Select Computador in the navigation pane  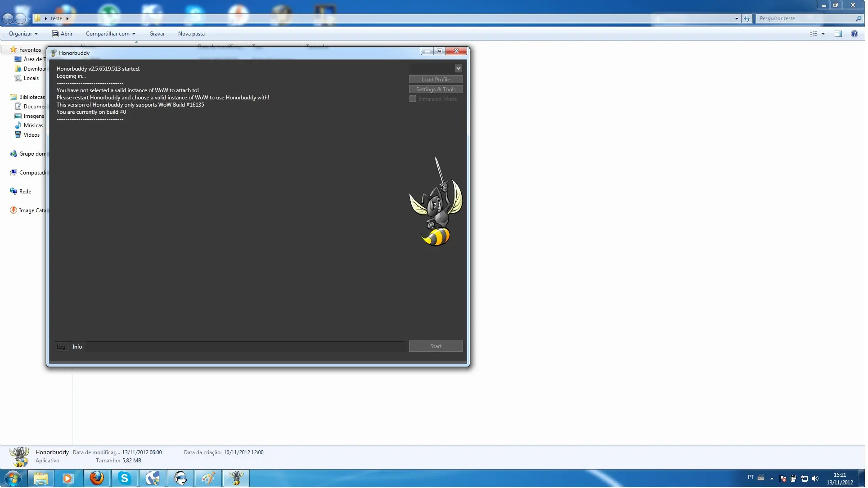[28, 173]
